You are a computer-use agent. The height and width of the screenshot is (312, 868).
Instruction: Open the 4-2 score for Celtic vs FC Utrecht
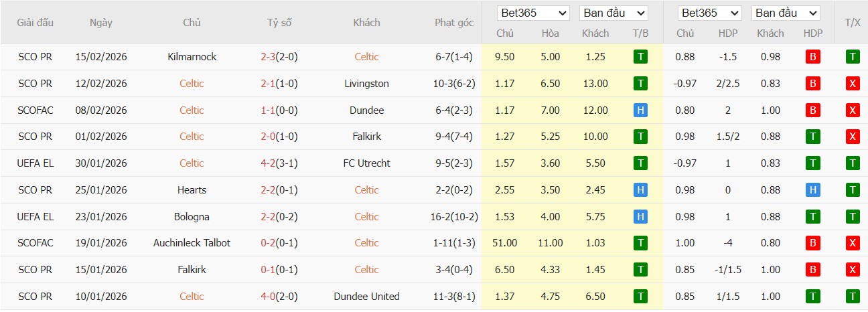(279, 163)
